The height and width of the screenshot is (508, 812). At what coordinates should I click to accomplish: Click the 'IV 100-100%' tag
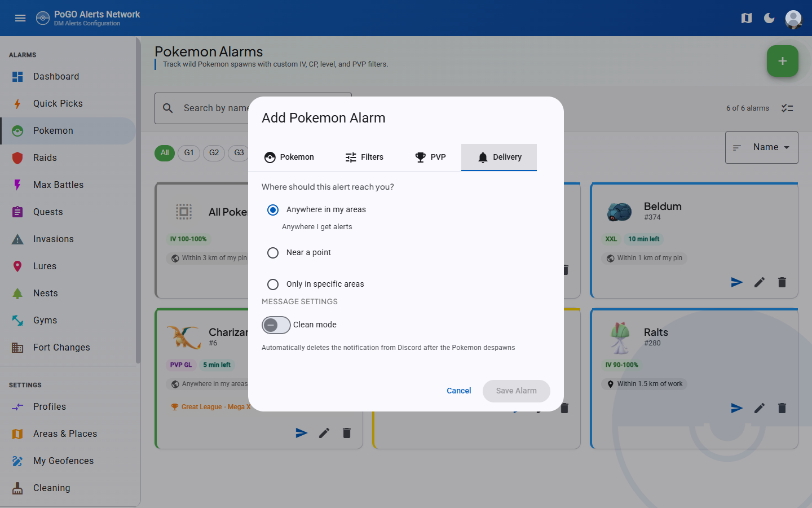[x=188, y=239]
